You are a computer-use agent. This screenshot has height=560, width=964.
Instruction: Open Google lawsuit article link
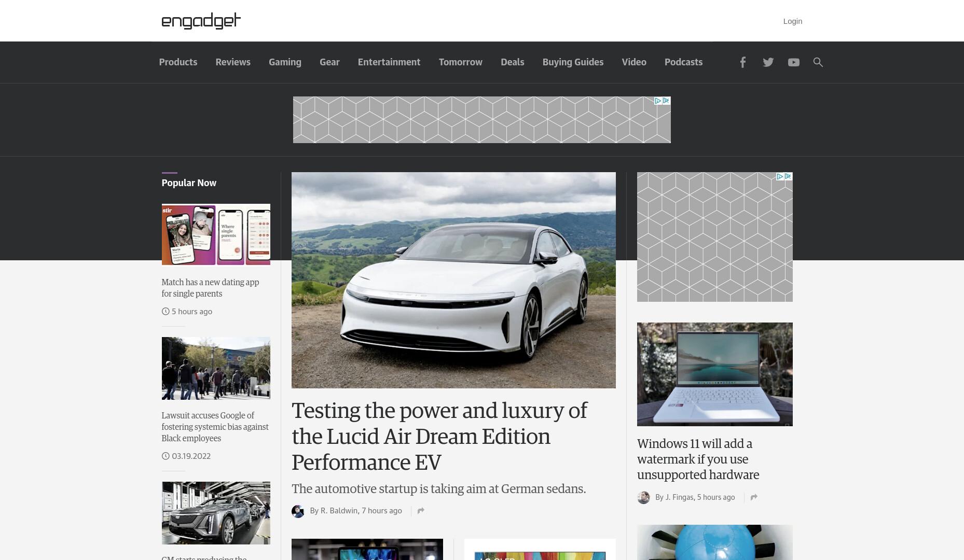[x=215, y=427]
